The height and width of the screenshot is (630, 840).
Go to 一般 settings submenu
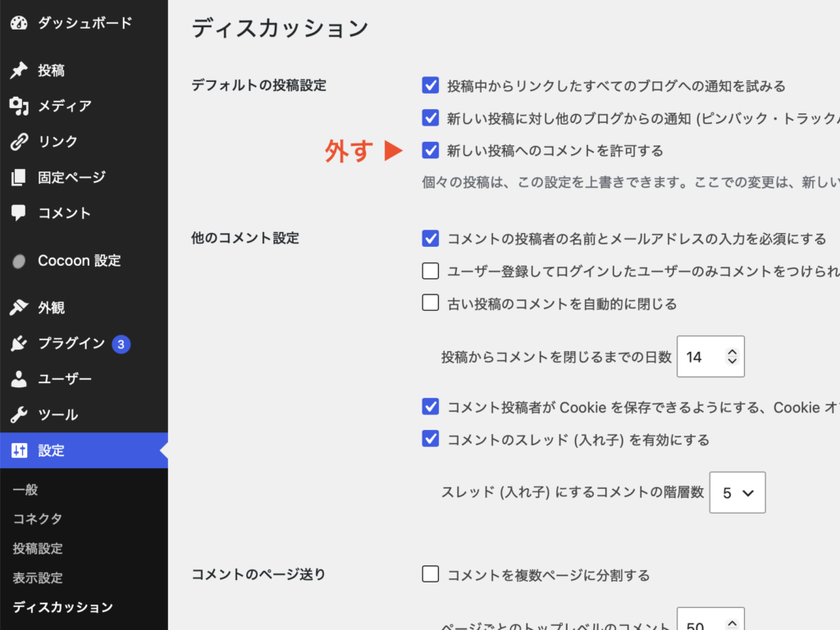pyautogui.click(x=25, y=490)
